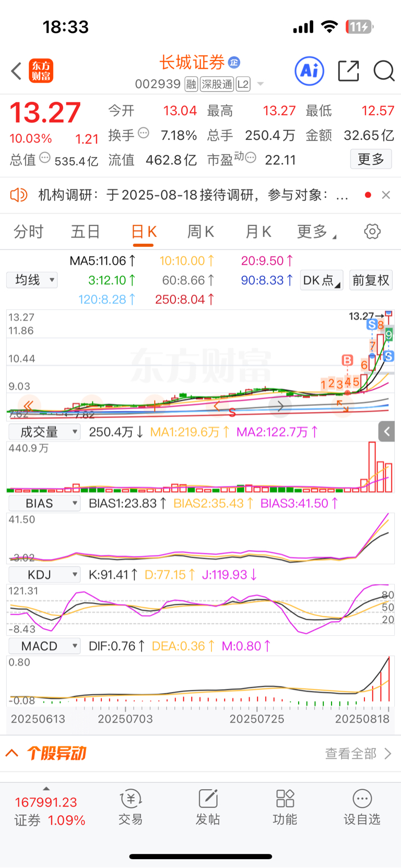The width and height of the screenshot is (401, 868).
Task: Open the MACD indicator dropdown
Action: click(x=44, y=646)
